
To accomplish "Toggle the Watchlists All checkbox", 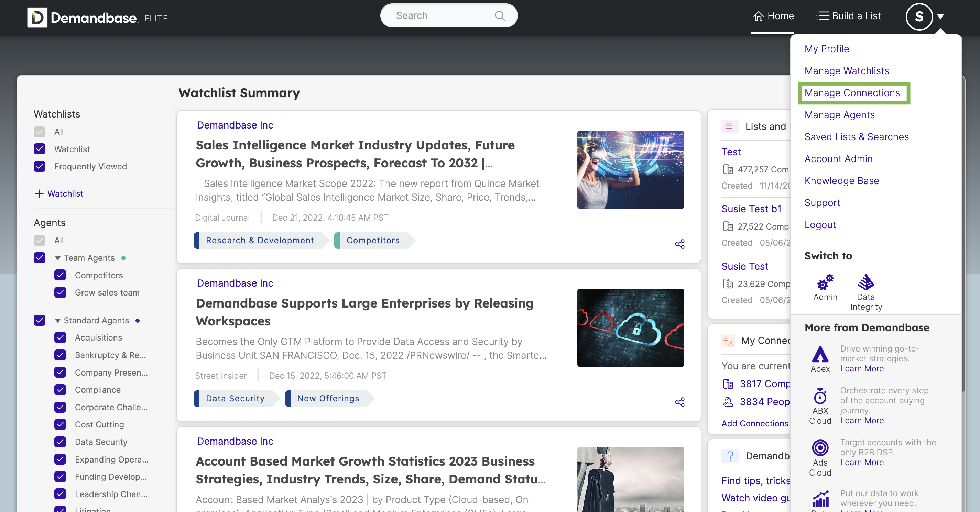I will point(40,132).
